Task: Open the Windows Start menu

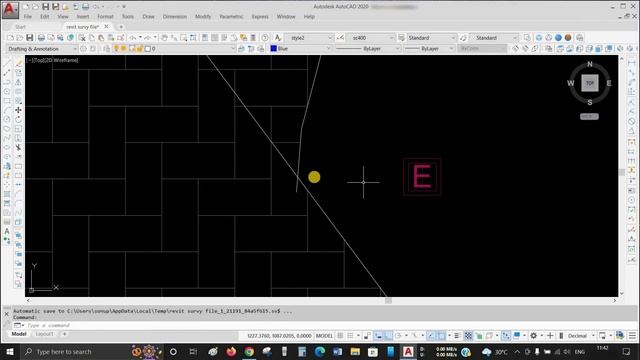Action: [x=10, y=351]
